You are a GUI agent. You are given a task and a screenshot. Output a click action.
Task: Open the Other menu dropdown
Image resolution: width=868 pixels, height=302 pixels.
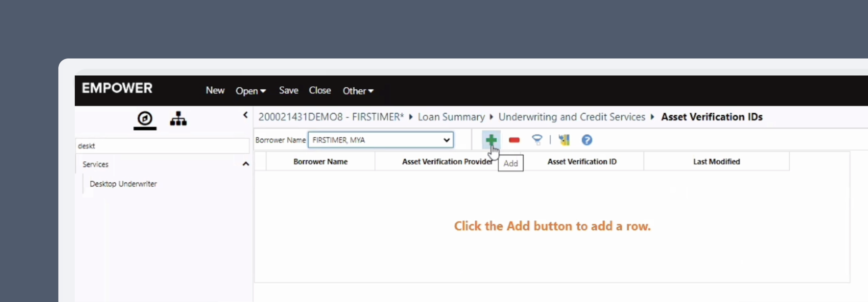[x=357, y=91]
